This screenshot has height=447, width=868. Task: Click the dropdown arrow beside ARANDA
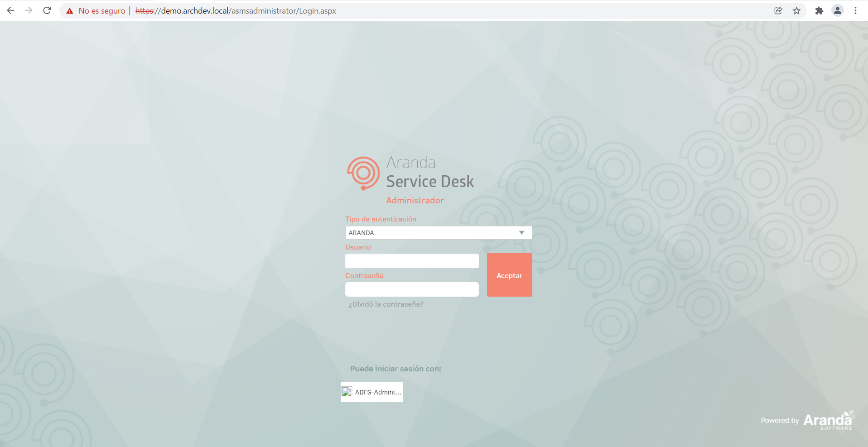[521, 233]
